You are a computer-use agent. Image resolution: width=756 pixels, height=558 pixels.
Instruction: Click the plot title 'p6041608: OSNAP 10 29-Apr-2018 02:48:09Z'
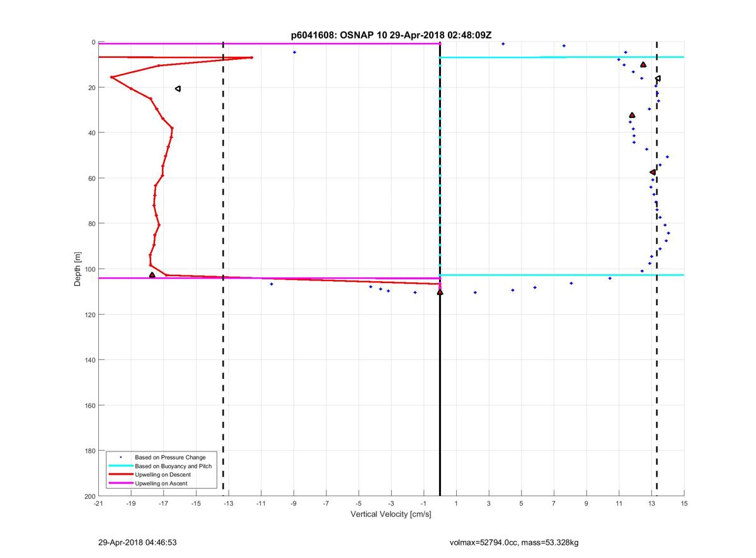pos(391,35)
